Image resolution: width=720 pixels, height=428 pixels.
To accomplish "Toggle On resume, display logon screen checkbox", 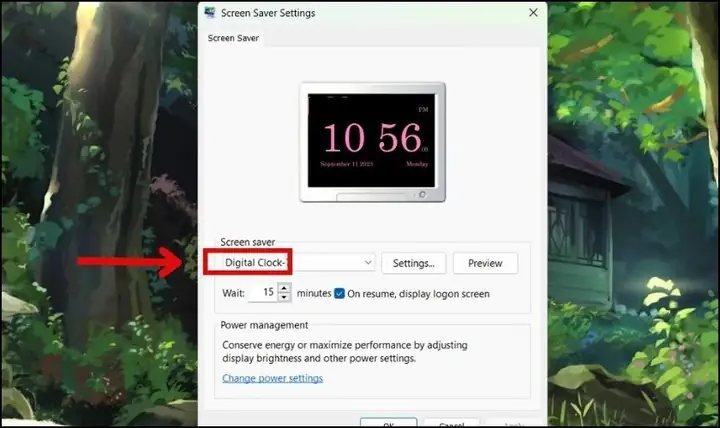I will click(339, 293).
